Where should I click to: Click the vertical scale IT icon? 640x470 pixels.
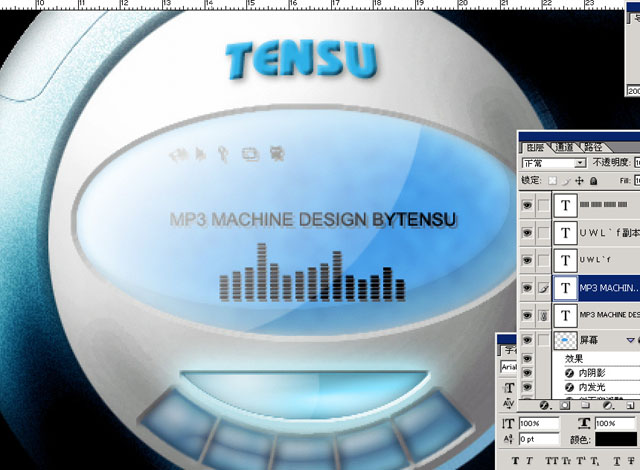[508, 423]
